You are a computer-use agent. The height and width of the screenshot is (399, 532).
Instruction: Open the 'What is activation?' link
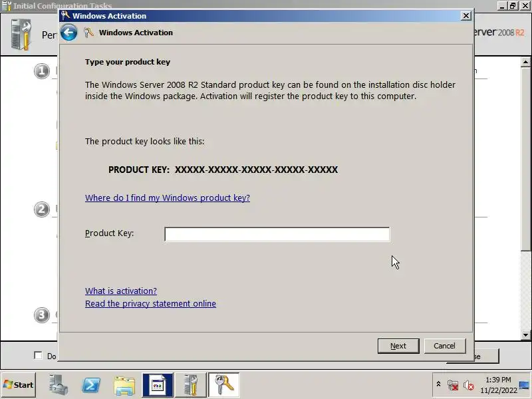[121, 291]
